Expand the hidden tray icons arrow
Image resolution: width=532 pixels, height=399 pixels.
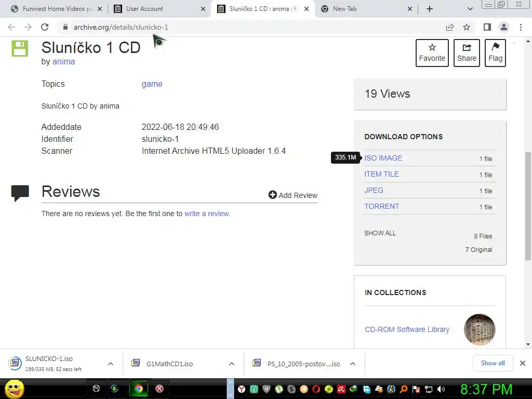point(230,389)
